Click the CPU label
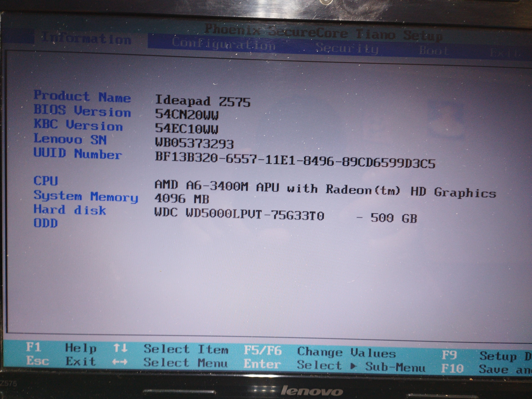The height and width of the screenshot is (399, 532). tap(46, 181)
